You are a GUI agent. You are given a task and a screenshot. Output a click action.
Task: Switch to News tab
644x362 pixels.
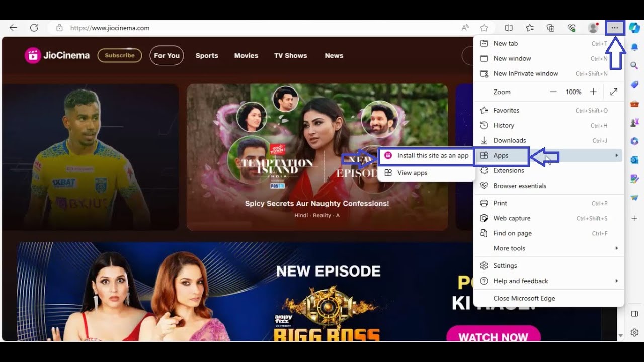pyautogui.click(x=334, y=56)
